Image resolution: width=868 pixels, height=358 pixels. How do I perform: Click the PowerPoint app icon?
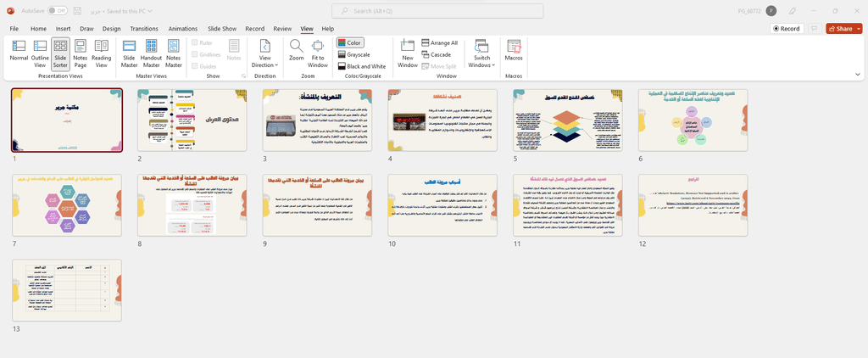click(10, 11)
